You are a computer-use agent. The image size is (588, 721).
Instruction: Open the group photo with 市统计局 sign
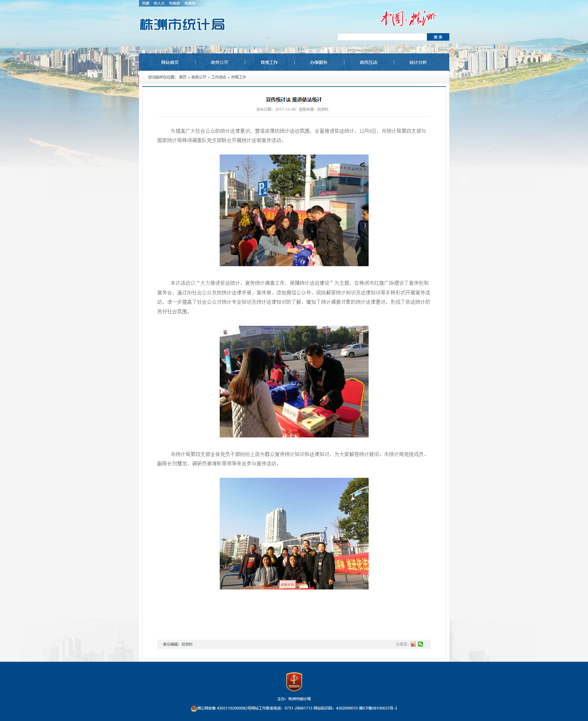[x=294, y=533]
